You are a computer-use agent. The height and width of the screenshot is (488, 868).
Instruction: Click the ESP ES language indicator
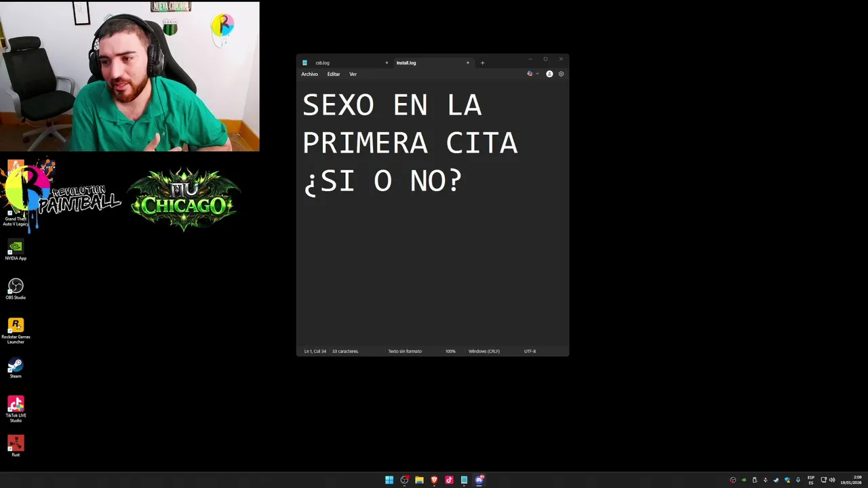[x=811, y=480]
